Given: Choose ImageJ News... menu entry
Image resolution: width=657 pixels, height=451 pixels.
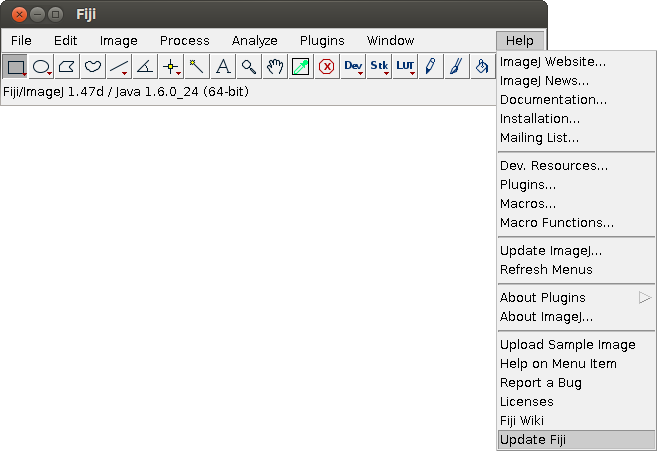Looking at the screenshot, I should (576, 80).
